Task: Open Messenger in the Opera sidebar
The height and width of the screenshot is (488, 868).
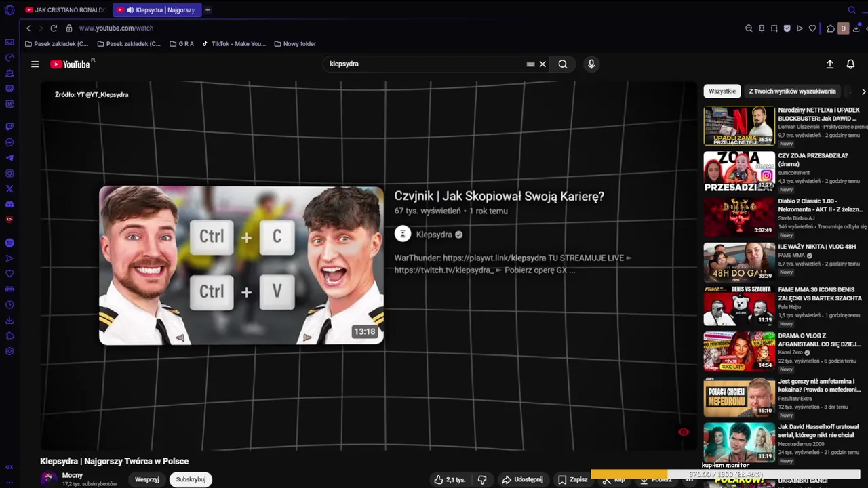Action: [x=9, y=142]
